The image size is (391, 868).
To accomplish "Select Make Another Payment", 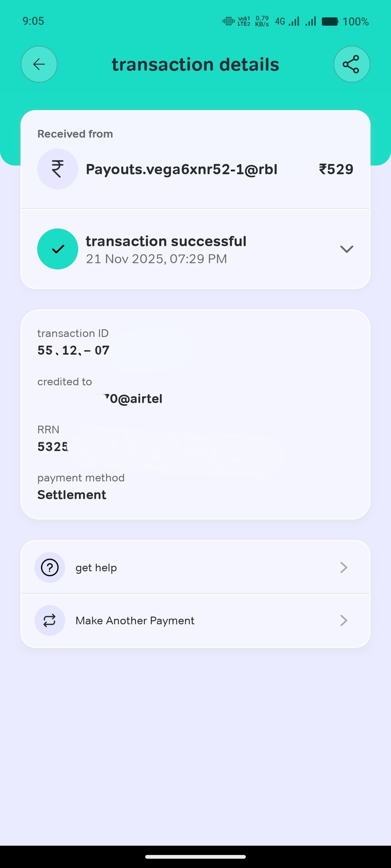I will [135, 621].
